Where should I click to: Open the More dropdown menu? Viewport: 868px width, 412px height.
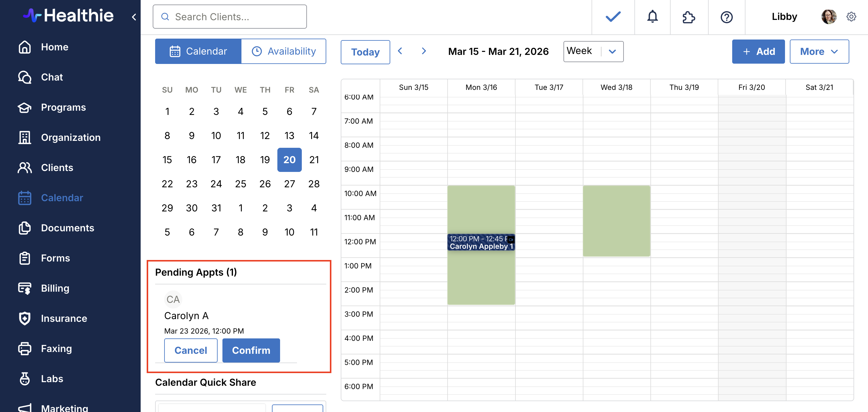[819, 52]
